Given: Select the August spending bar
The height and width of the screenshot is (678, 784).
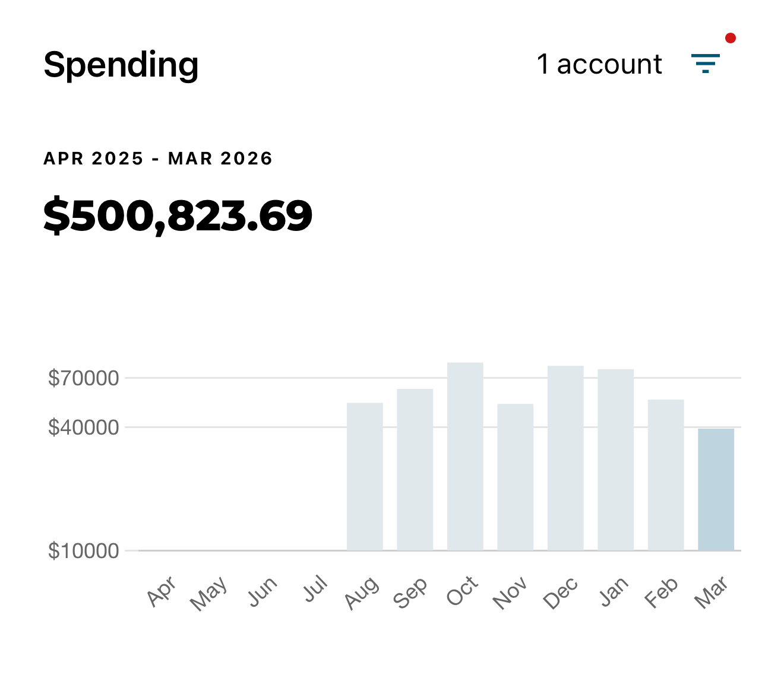Looking at the screenshot, I should pyautogui.click(x=365, y=476).
